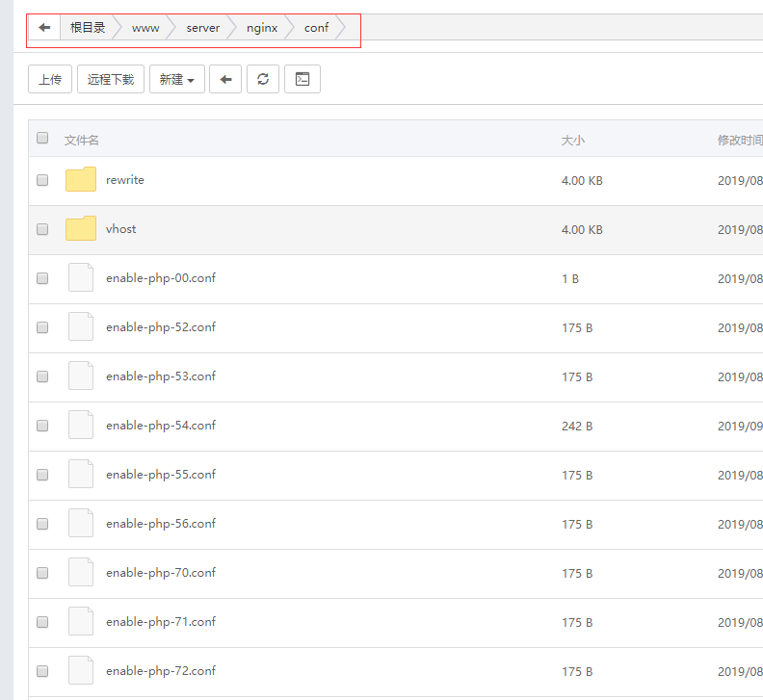Image resolution: width=763 pixels, height=700 pixels.
Task: Check the box for the rewrite folder
Action: (x=42, y=180)
